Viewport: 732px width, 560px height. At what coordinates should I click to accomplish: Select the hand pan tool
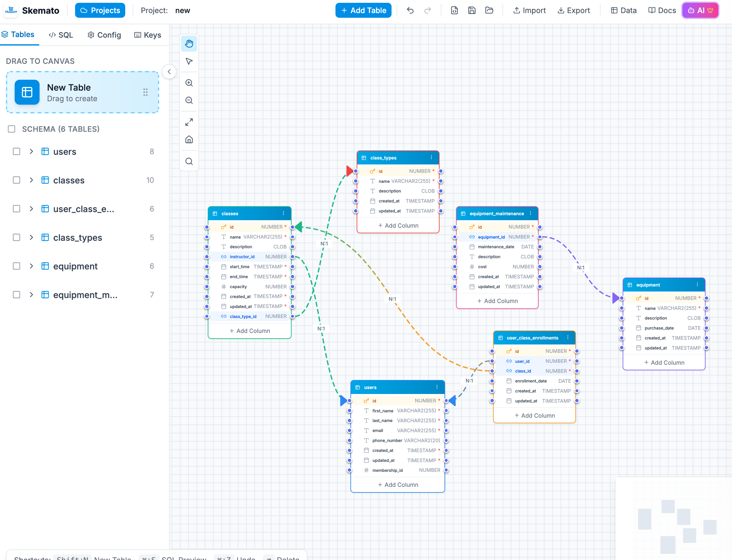point(189,44)
